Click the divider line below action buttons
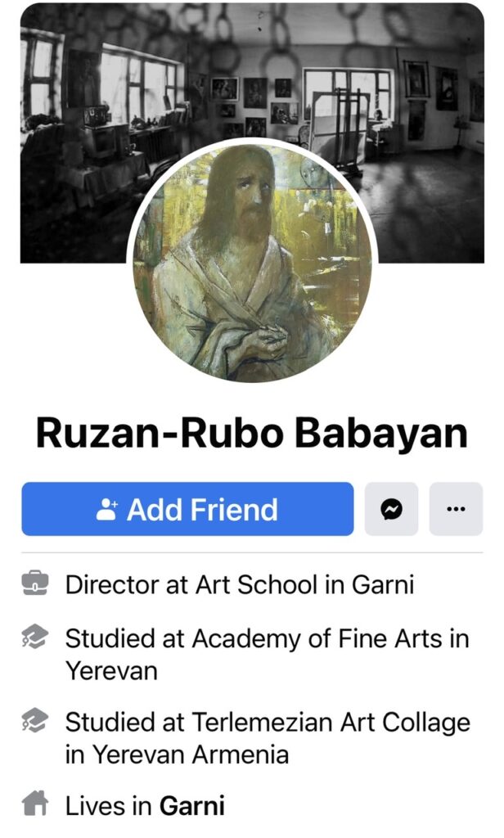 (x=252, y=552)
